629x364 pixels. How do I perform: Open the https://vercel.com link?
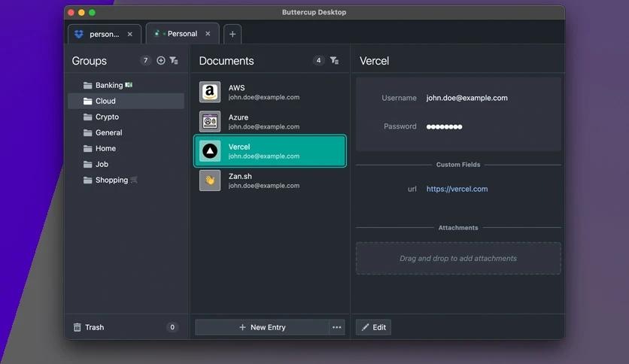point(457,190)
